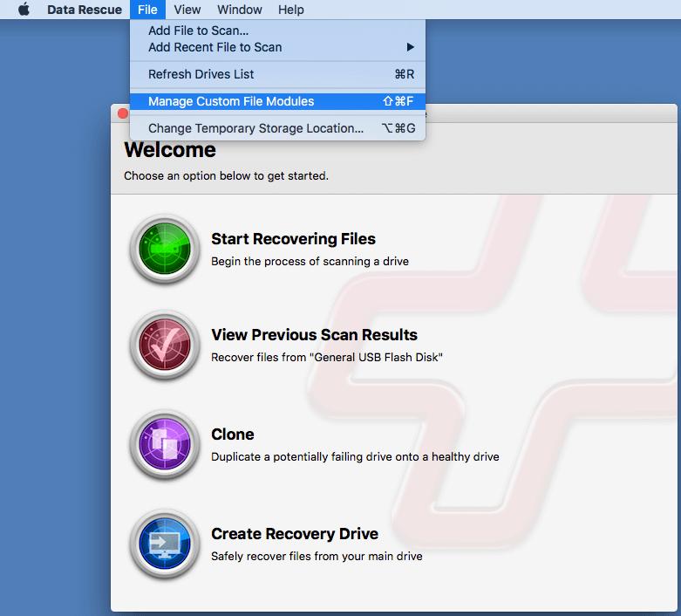This screenshot has width=681, height=616.
Task: Open the View menu
Action: pyautogui.click(x=187, y=10)
